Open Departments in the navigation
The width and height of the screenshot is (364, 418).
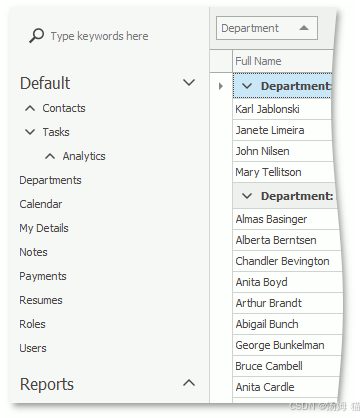tap(50, 180)
